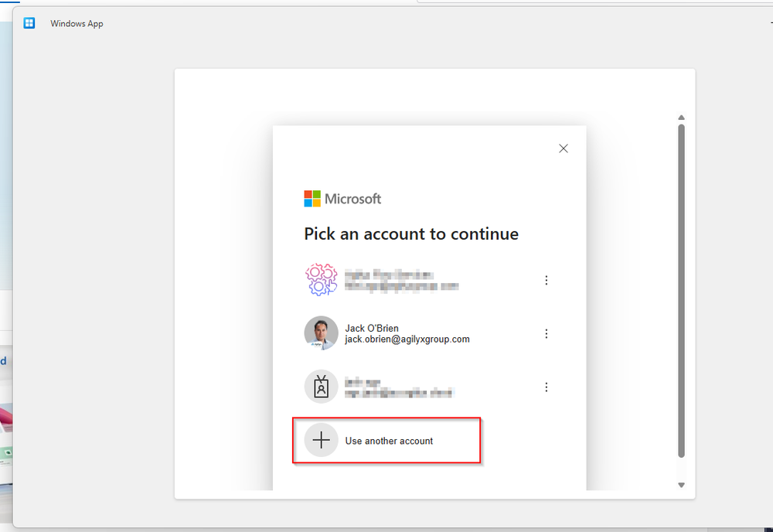The image size is (773, 532).
Task: Click the Windows App icon in title bar
Action: 29,23
